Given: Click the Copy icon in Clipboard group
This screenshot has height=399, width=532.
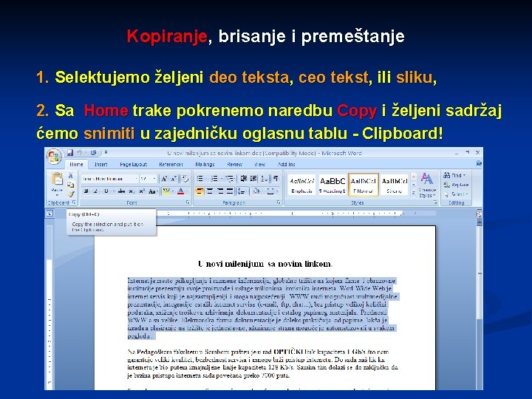Looking at the screenshot, I should click(71, 185).
